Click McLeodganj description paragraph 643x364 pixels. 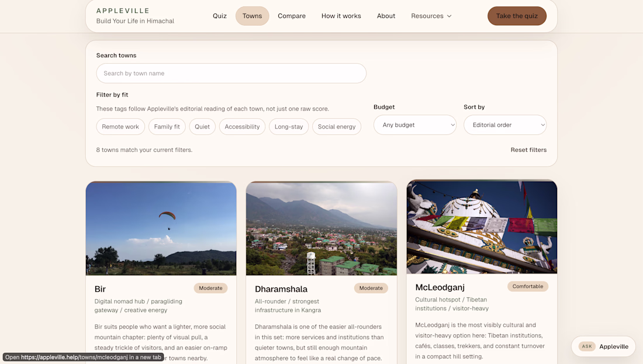[x=480, y=341]
